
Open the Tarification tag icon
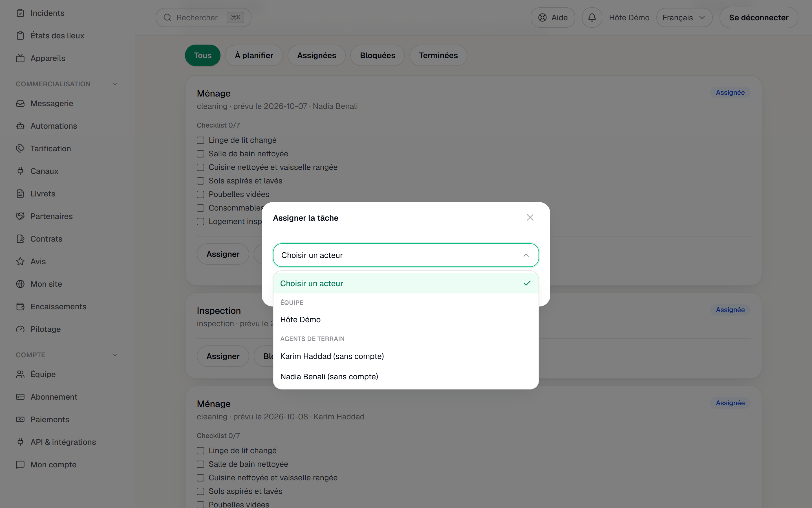(x=20, y=148)
